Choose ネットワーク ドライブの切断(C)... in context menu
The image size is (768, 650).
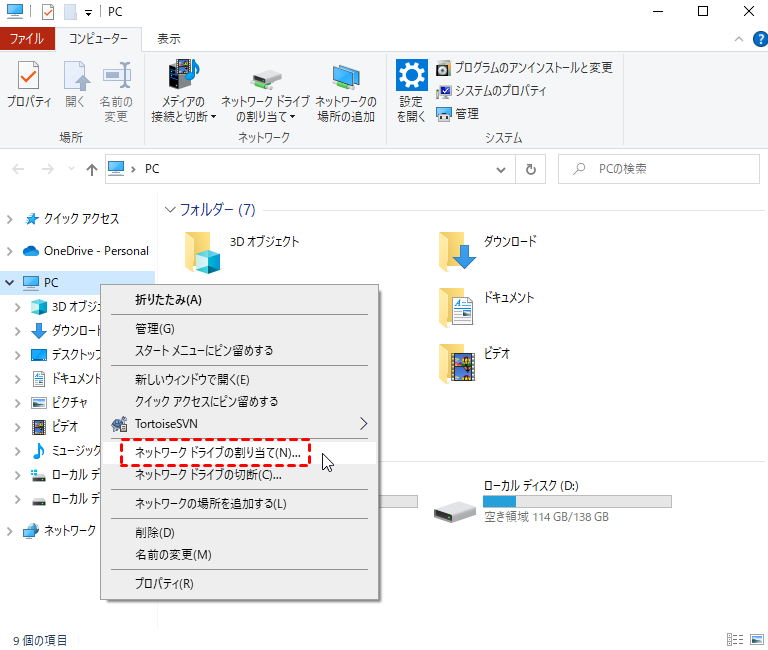click(240, 475)
